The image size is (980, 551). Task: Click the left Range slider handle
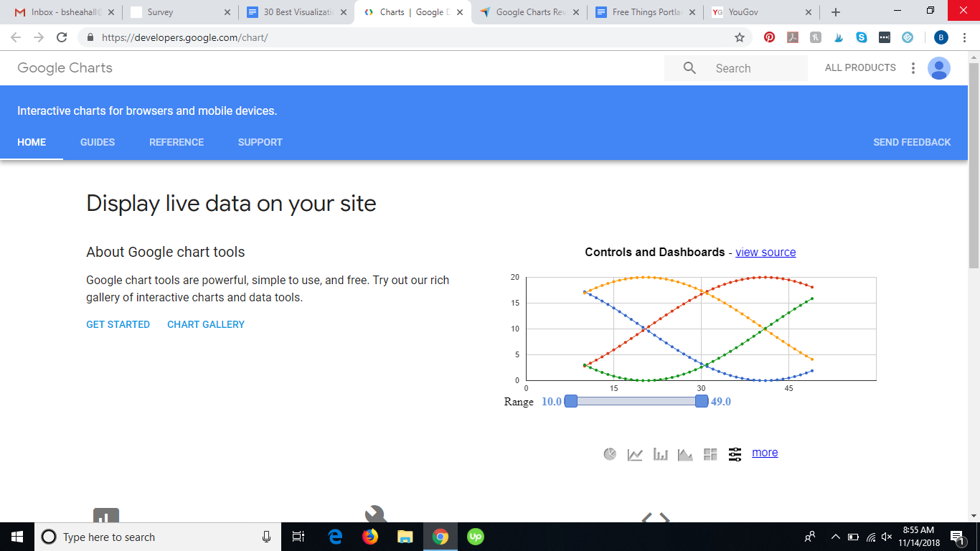point(571,401)
